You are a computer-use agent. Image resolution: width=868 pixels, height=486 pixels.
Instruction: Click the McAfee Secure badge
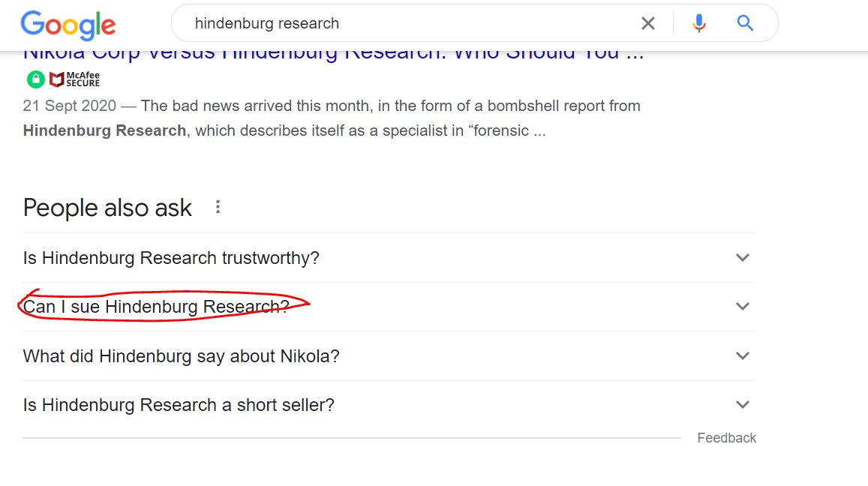coord(75,79)
